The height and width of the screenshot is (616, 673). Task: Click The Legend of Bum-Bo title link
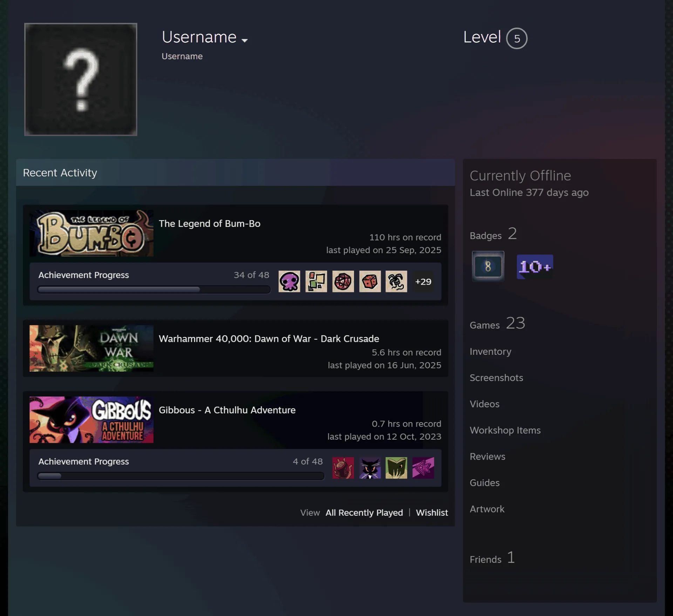tap(210, 224)
